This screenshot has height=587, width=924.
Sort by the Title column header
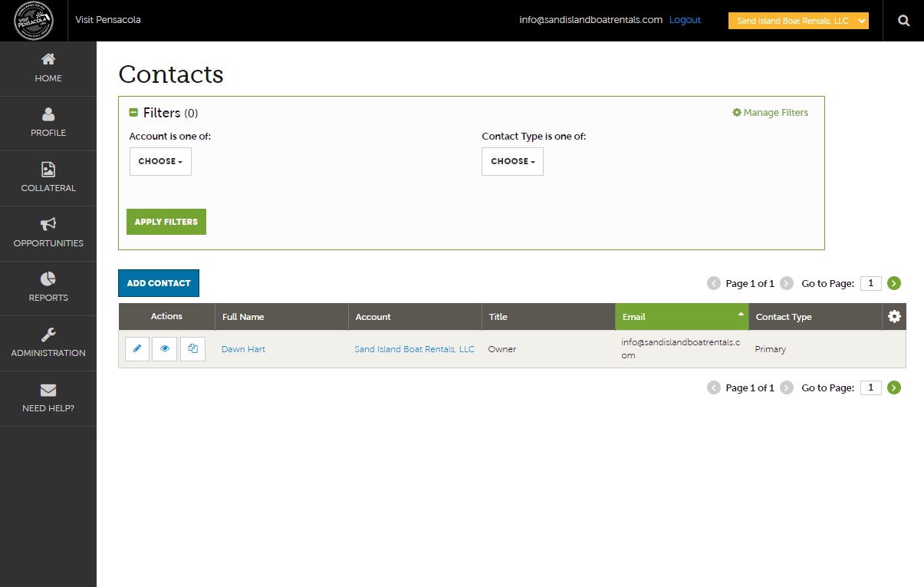[x=548, y=317]
